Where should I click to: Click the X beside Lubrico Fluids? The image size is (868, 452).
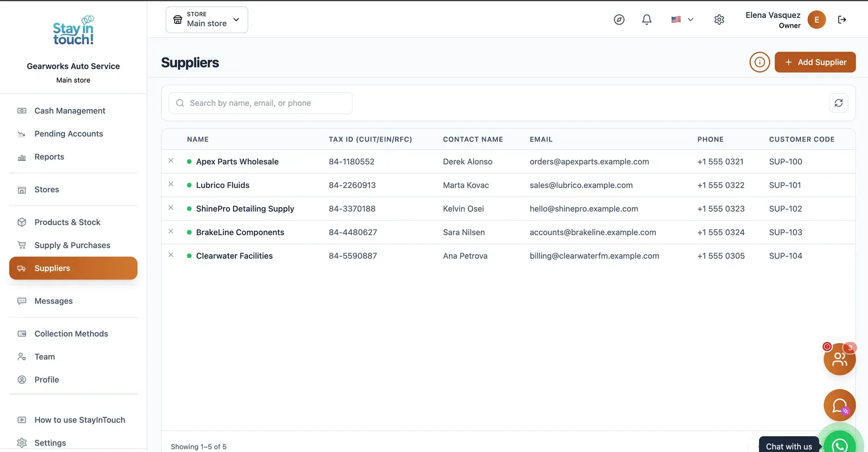tap(171, 184)
